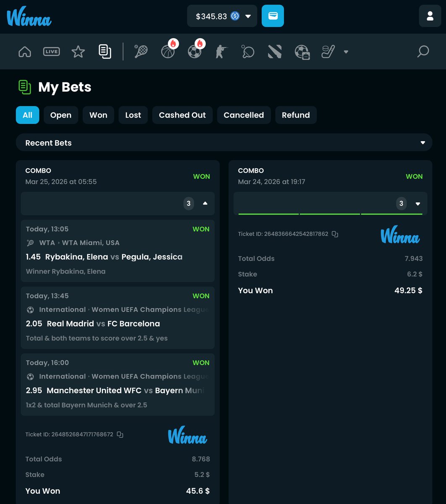Select the Refund filter tab
This screenshot has height=504, width=446.
coord(296,115)
